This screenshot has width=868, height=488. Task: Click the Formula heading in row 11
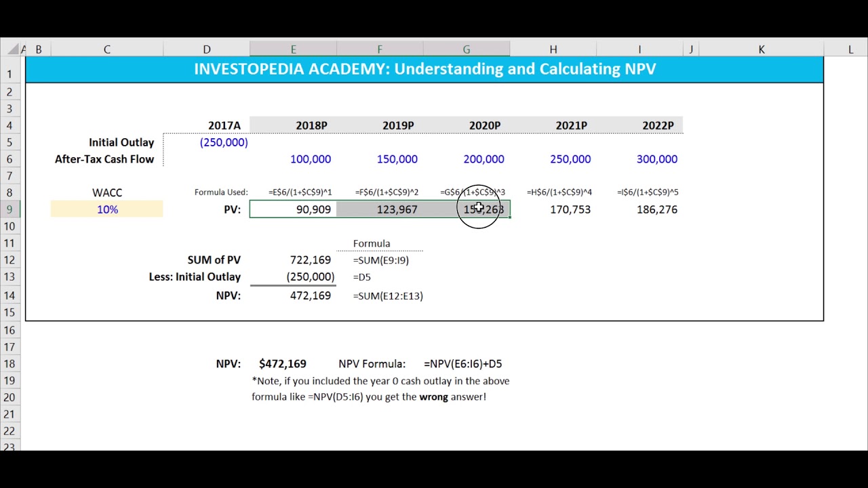372,243
